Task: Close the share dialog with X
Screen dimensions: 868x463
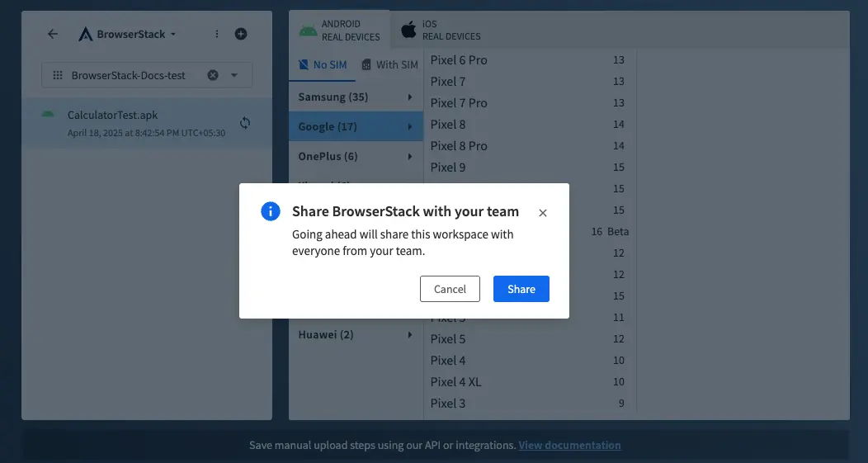Action: tap(543, 213)
